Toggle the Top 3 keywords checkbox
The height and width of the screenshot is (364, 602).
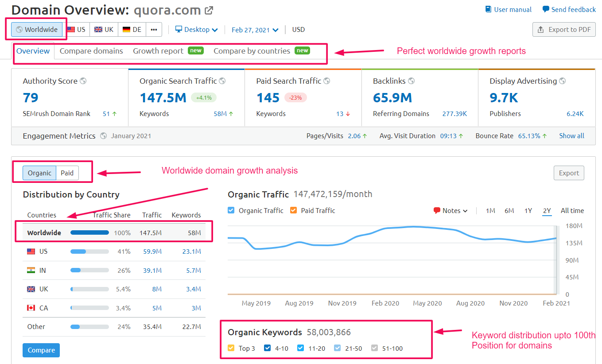click(231, 348)
